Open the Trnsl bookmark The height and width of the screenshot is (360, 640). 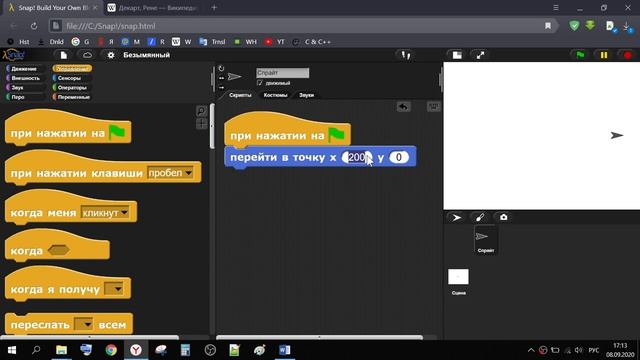(212, 42)
